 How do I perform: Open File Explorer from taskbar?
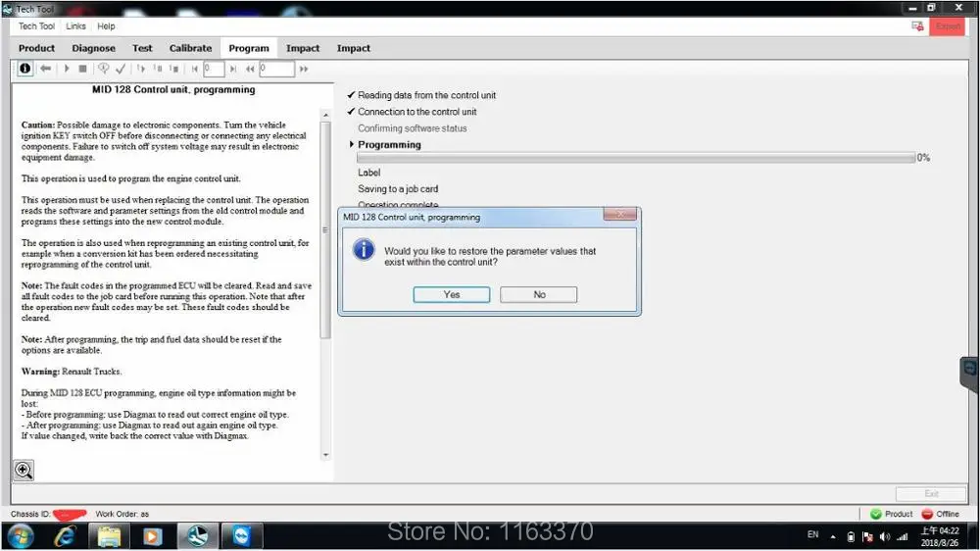tap(109, 536)
